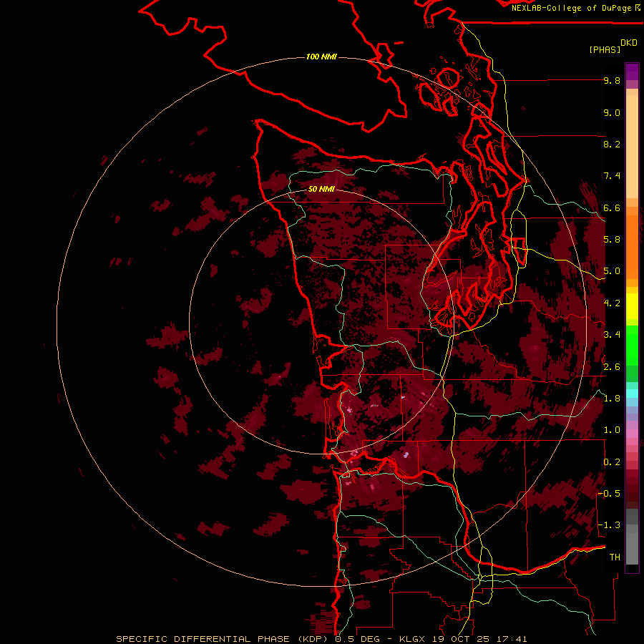Click the 50 NMI range ring label
644x644 pixels.
[x=321, y=189]
